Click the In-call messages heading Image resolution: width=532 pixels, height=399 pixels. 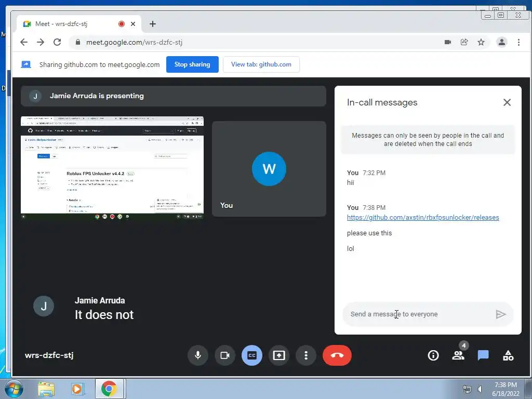pyautogui.click(x=382, y=102)
